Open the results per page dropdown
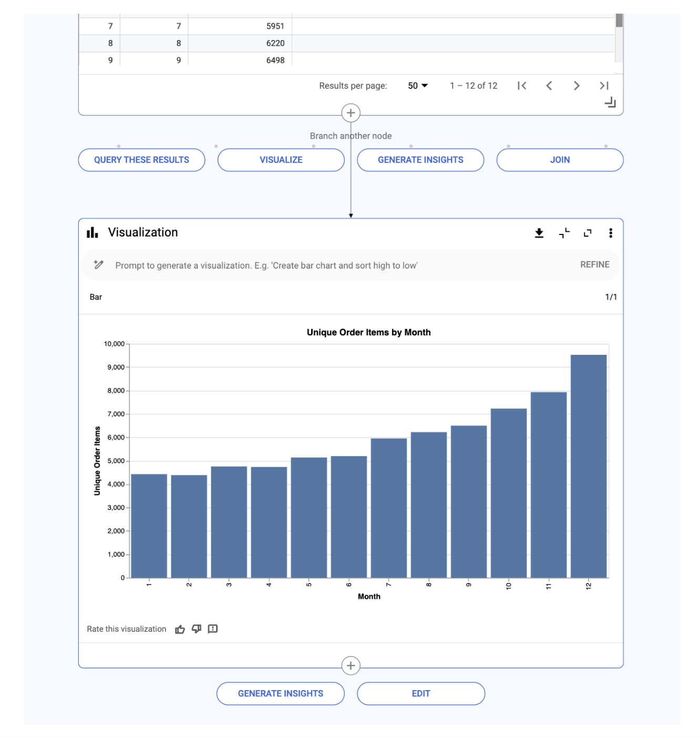The width and height of the screenshot is (700, 738). [418, 86]
